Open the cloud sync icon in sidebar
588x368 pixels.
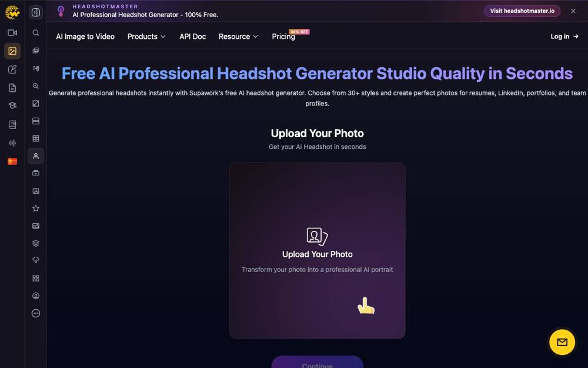pyautogui.click(x=36, y=260)
